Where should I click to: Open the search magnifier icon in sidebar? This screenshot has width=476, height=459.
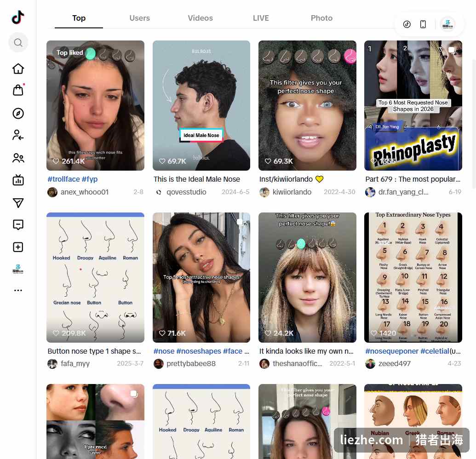click(18, 42)
